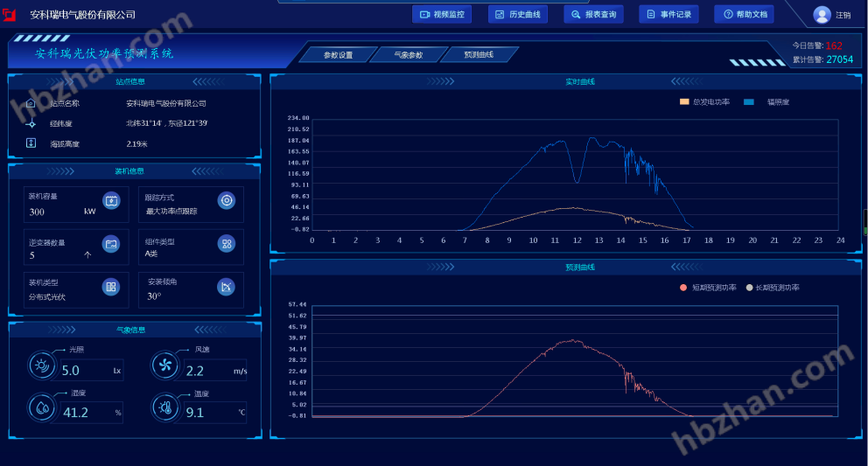868x466 pixels.
Task: Click the illumination (光照) sun icon
Action: coord(42,365)
